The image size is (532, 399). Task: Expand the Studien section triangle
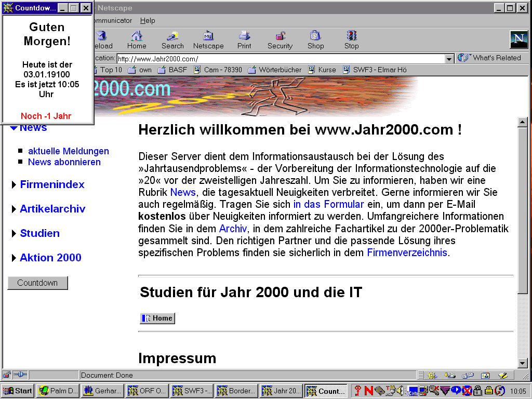pos(14,233)
